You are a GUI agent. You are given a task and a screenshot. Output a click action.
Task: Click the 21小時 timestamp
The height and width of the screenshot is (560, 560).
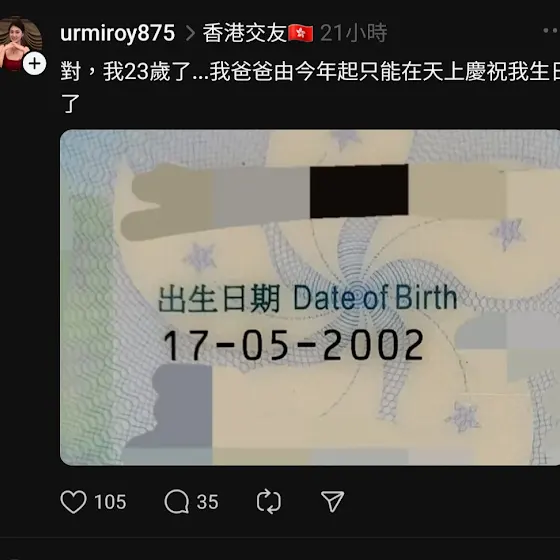tap(354, 33)
